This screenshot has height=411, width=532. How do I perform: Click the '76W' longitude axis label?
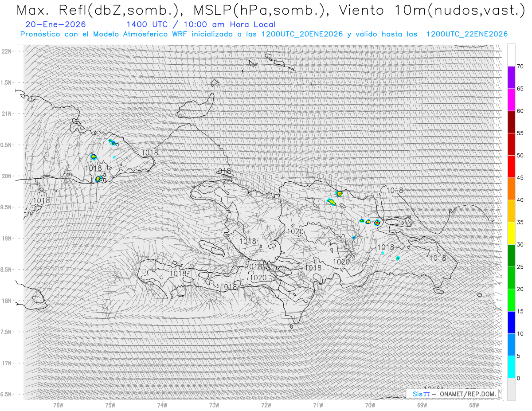(x=58, y=405)
